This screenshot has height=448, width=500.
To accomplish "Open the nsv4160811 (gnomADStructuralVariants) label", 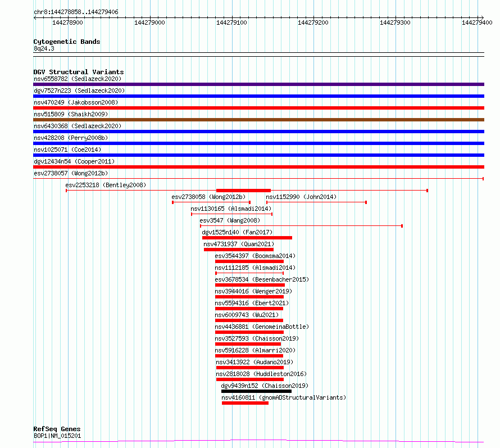I will tap(284, 397).
